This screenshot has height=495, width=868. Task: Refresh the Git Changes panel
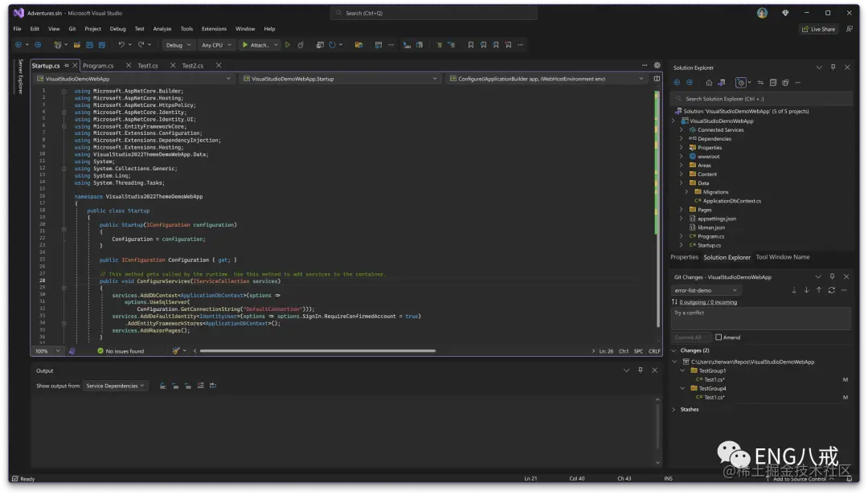832,290
